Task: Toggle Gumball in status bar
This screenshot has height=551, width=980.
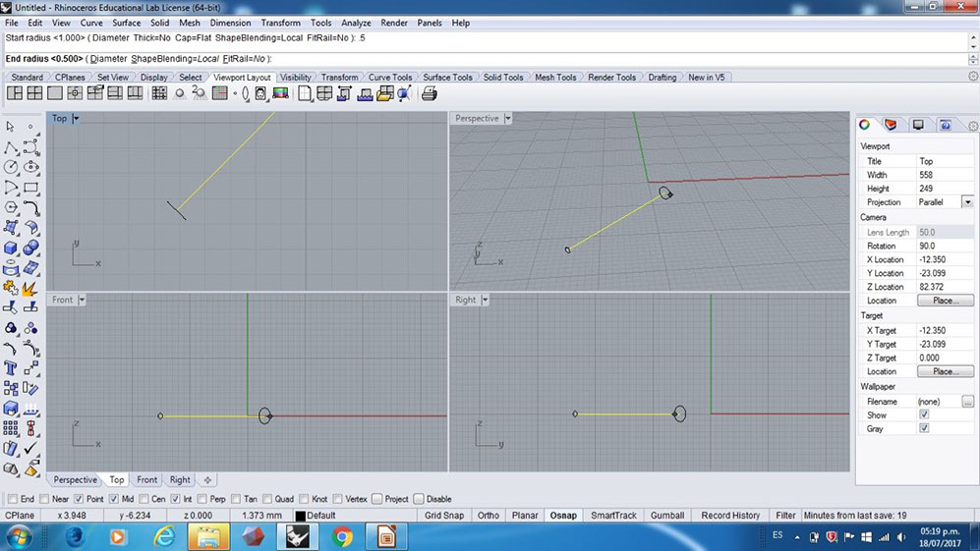Action: [x=667, y=516]
